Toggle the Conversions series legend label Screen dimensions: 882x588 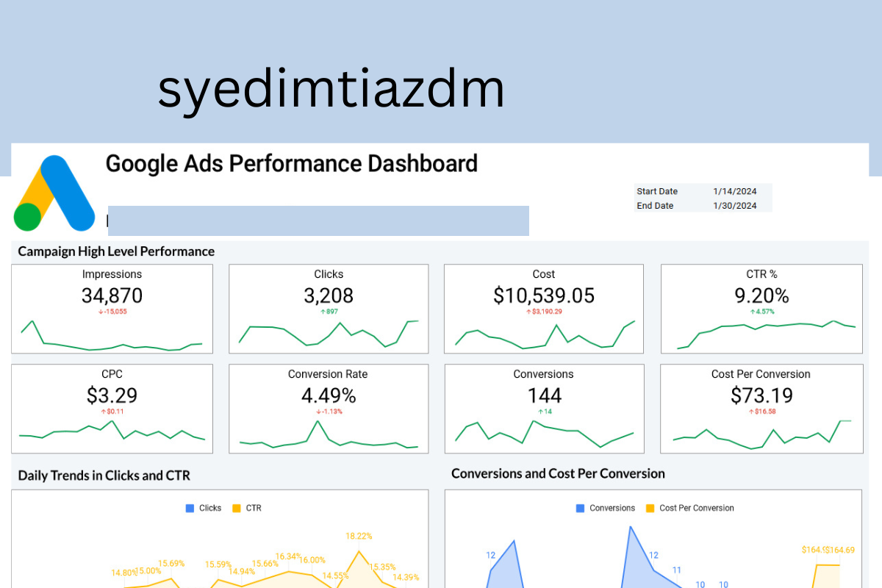click(612, 508)
